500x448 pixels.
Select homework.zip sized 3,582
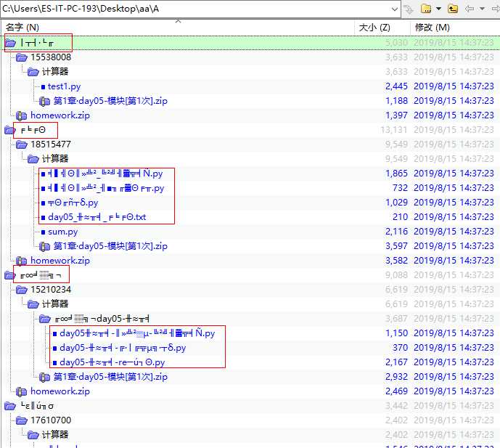tap(60, 261)
